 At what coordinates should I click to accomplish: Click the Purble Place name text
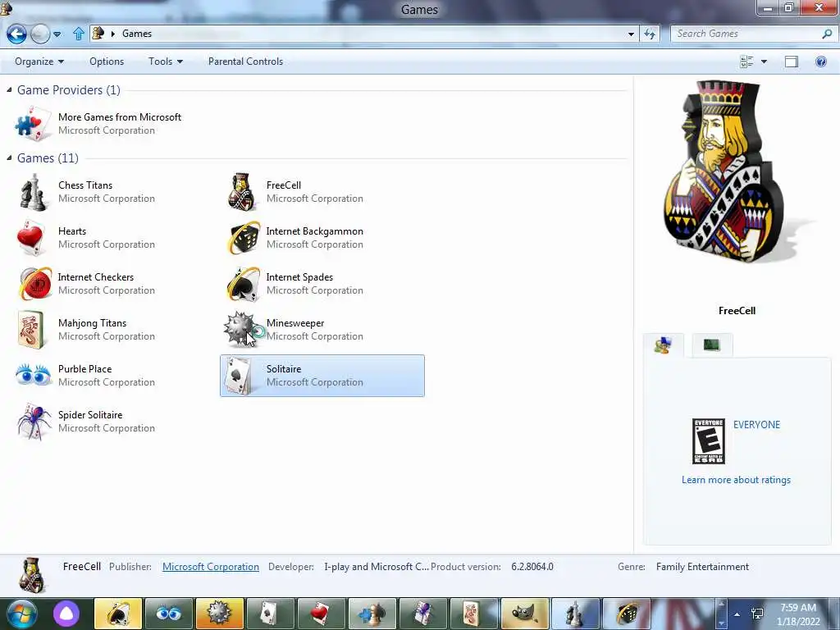[84, 369]
